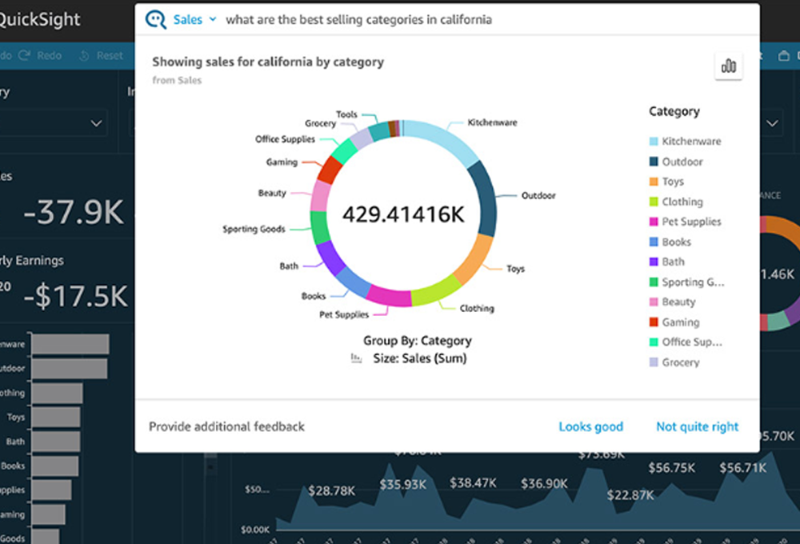Click the Q search magnifier icon

156,20
